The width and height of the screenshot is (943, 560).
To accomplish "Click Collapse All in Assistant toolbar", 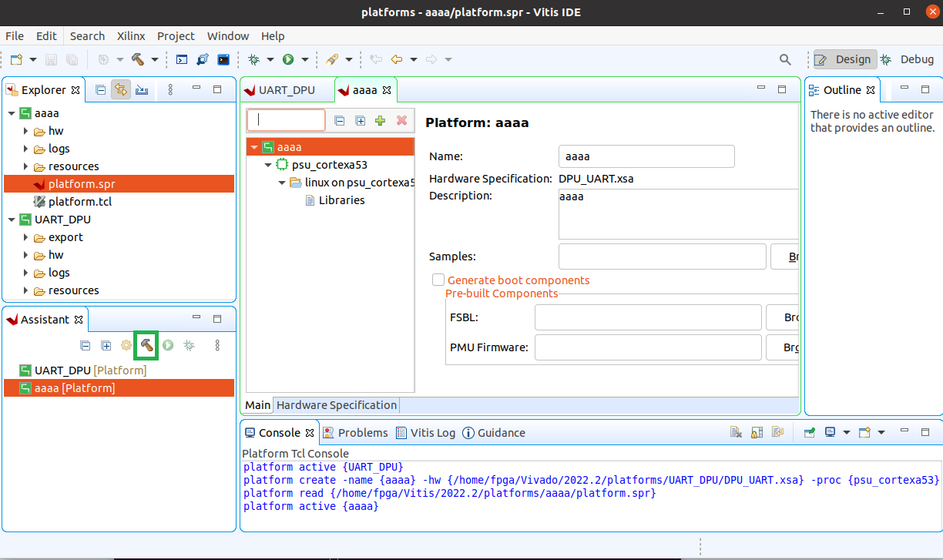I will [x=86, y=346].
